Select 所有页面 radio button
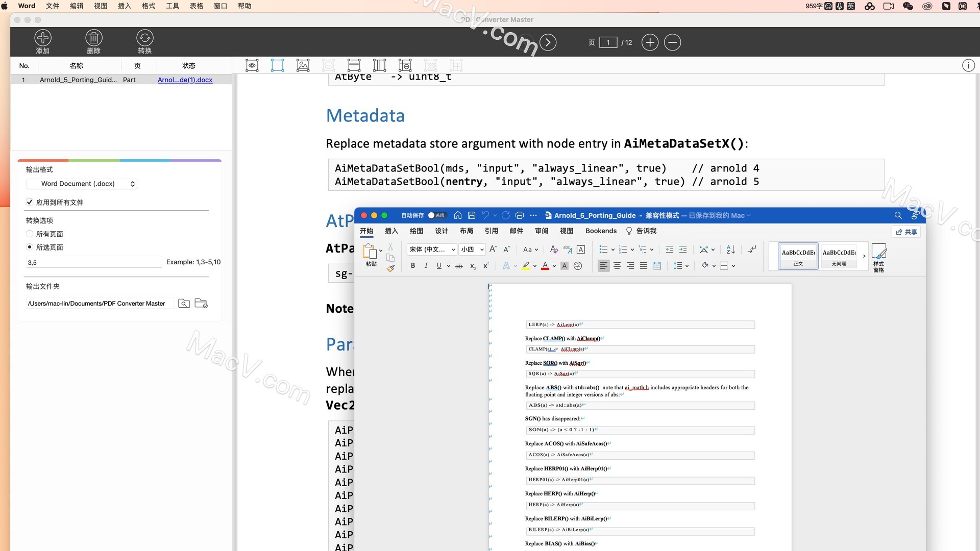980x551 pixels. tap(30, 234)
